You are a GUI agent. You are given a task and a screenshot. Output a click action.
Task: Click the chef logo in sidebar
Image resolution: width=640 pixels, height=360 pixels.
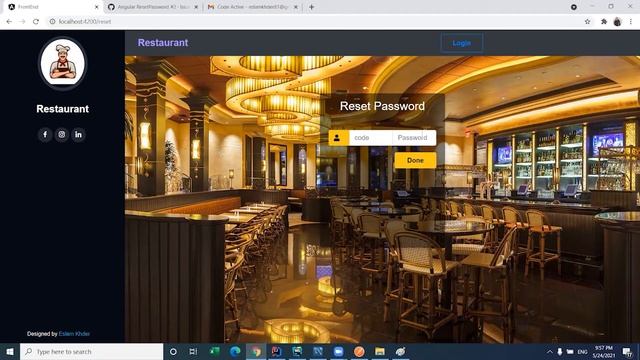click(x=62, y=63)
